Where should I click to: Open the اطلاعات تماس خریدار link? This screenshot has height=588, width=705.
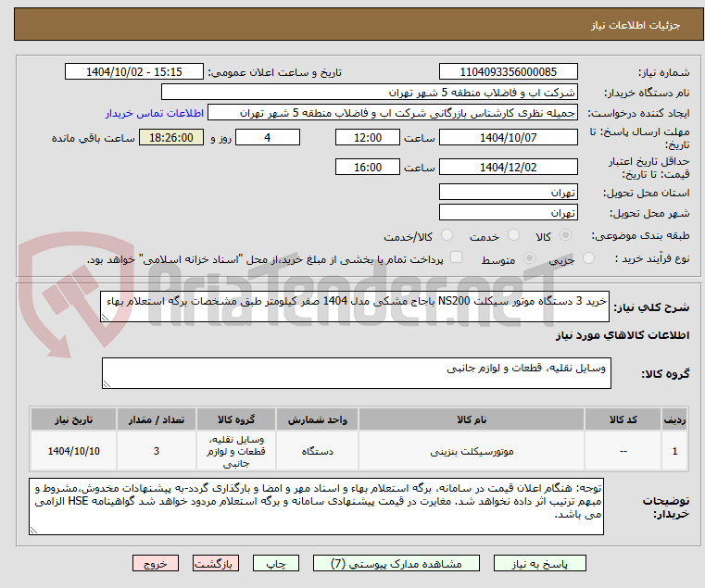point(155,113)
